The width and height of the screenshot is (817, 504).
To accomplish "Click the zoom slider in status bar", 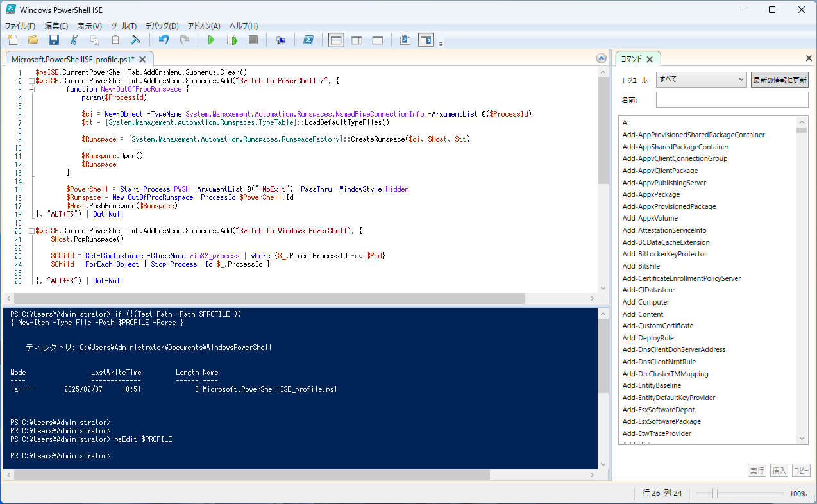I will (x=714, y=494).
